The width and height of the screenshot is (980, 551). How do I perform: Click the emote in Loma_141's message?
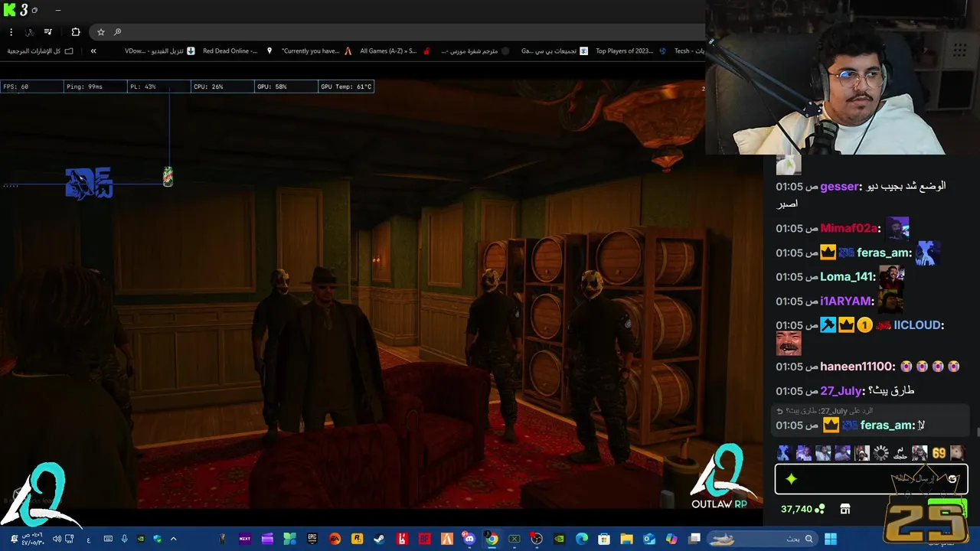click(x=892, y=277)
